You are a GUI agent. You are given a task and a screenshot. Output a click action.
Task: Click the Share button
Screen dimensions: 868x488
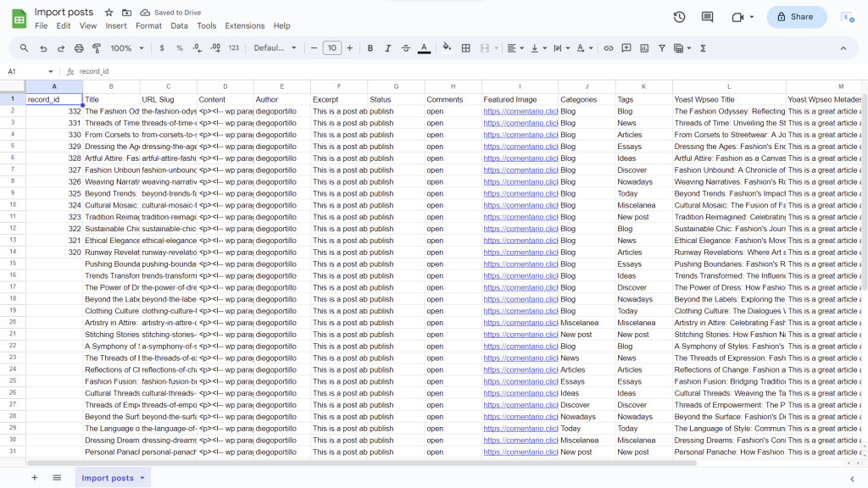796,16
